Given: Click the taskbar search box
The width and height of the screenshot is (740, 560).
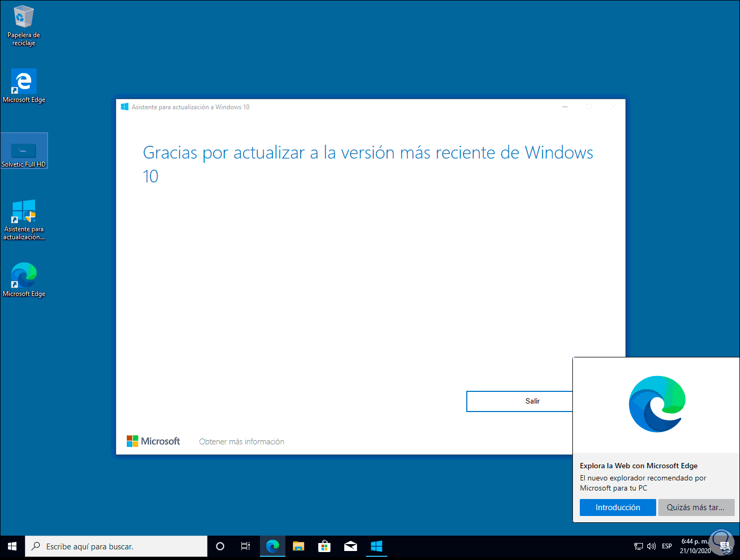Looking at the screenshot, I should tap(116, 546).
